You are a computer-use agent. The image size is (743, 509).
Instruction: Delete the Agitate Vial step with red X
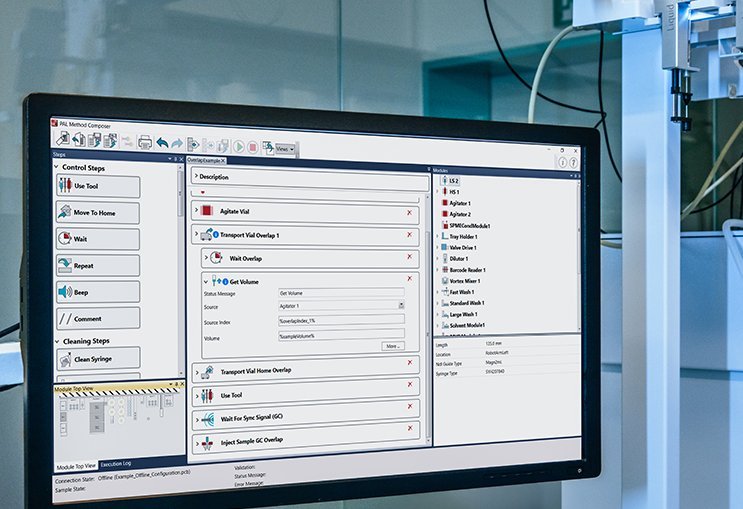click(x=409, y=213)
